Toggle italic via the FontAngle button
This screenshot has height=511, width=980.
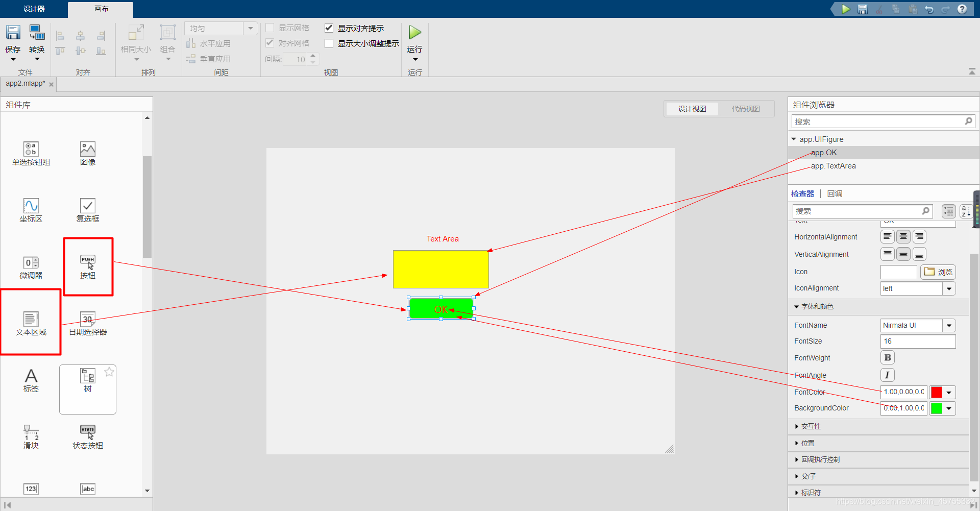[887, 375]
